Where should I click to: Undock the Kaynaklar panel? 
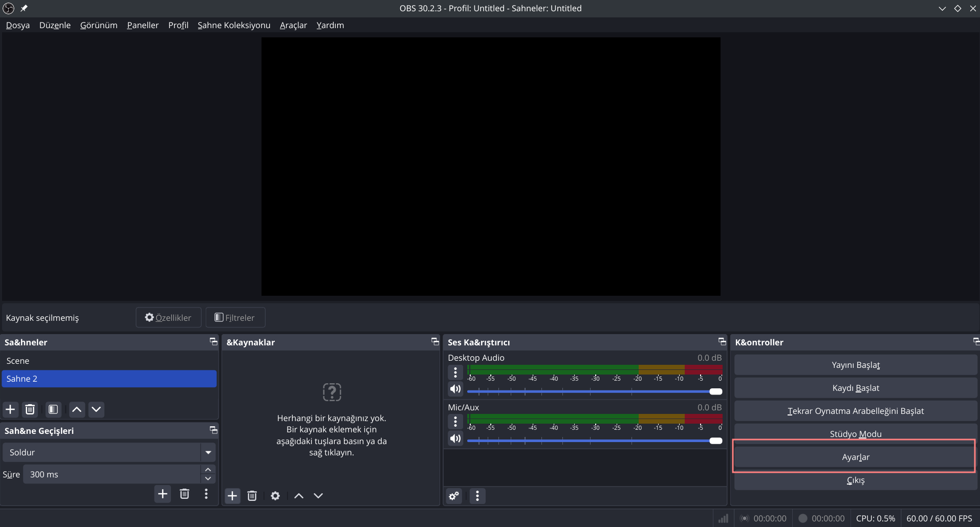click(435, 342)
